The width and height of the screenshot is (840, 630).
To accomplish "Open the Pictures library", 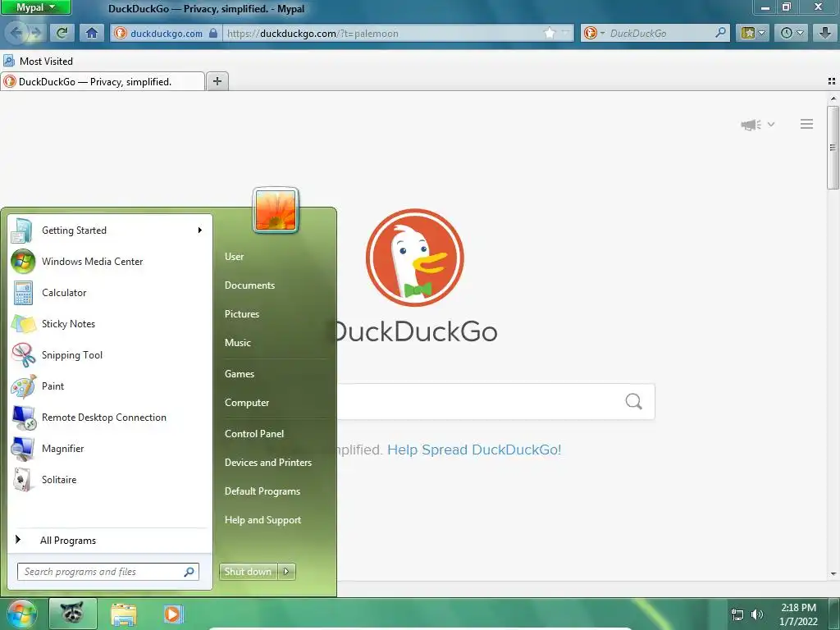I will [242, 314].
